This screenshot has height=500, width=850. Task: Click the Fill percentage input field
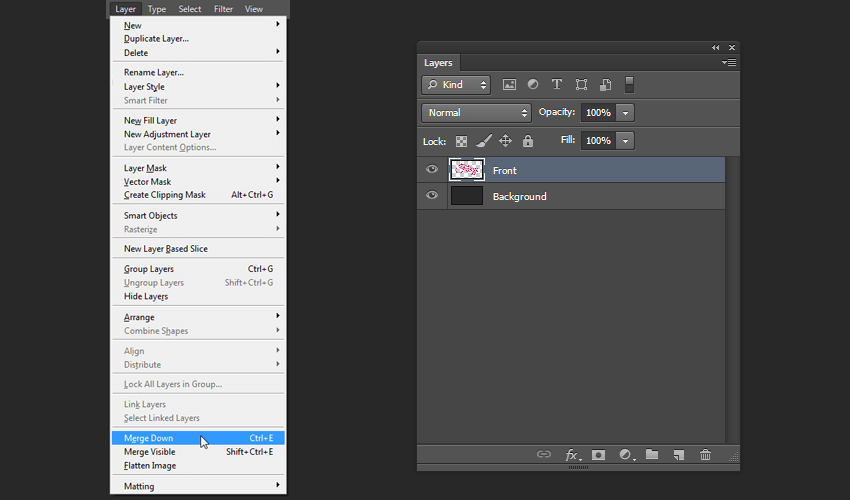[x=598, y=141]
